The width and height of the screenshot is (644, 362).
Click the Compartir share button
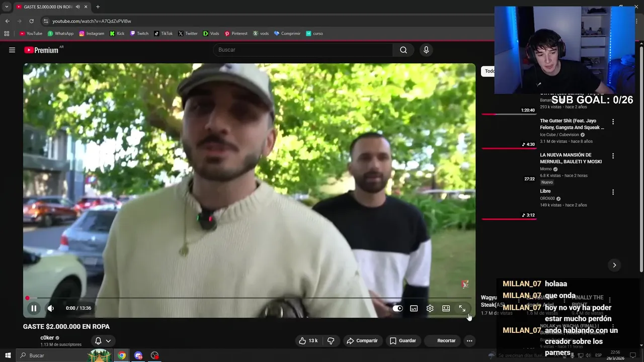(x=362, y=340)
